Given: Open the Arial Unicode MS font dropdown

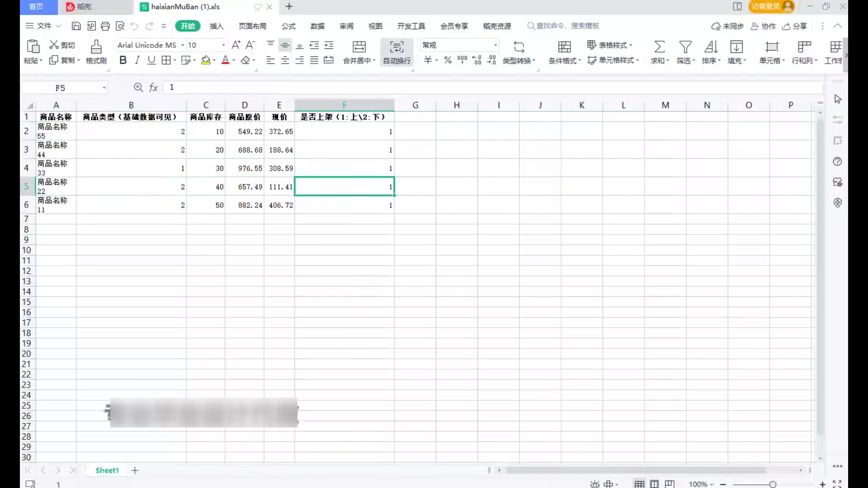Looking at the screenshot, I should point(183,45).
